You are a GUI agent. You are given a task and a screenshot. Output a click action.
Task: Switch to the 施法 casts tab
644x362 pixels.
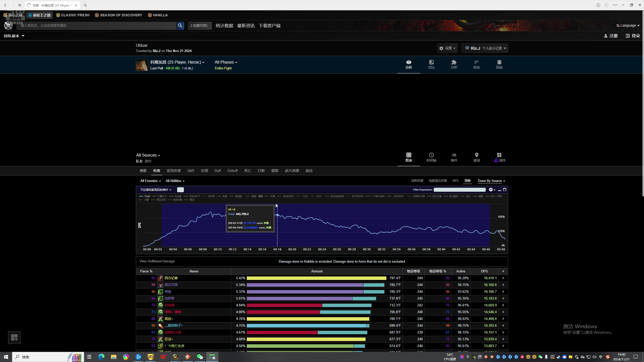point(309,171)
